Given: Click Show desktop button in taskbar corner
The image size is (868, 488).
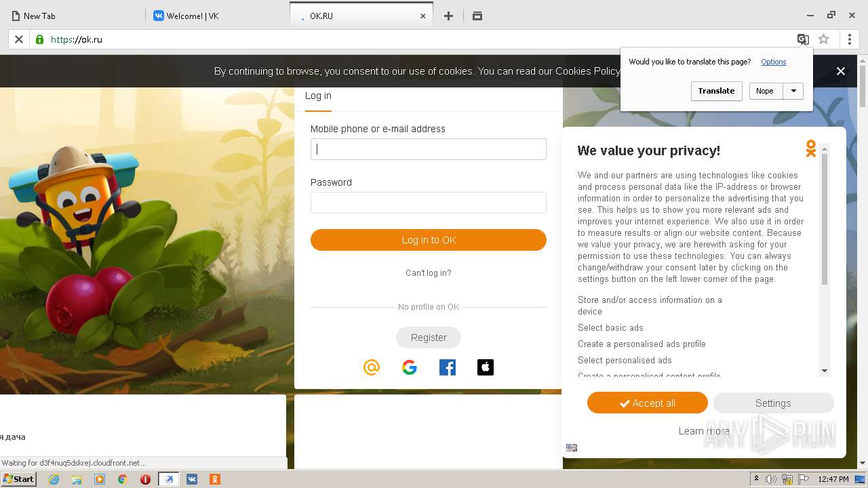Looking at the screenshot, I should pyautogui.click(x=861, y=479).
